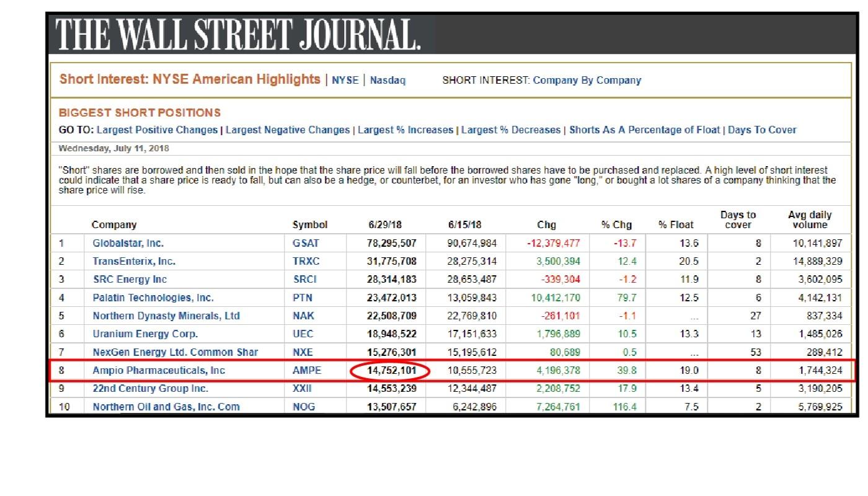This screenshot has width=868, height=496.
Task: Click The Wall Street Journal logo
Action: (239, 34)
